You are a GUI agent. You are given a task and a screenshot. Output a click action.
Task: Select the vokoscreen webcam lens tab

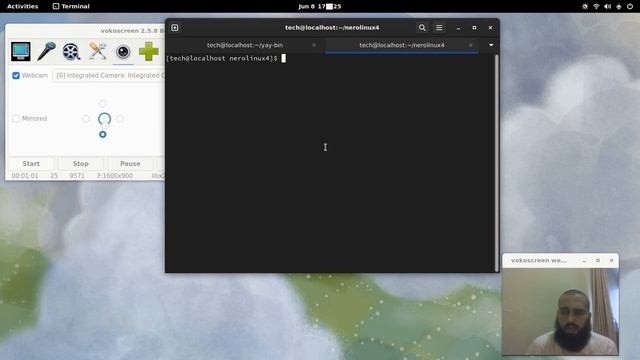pos(123,51)
